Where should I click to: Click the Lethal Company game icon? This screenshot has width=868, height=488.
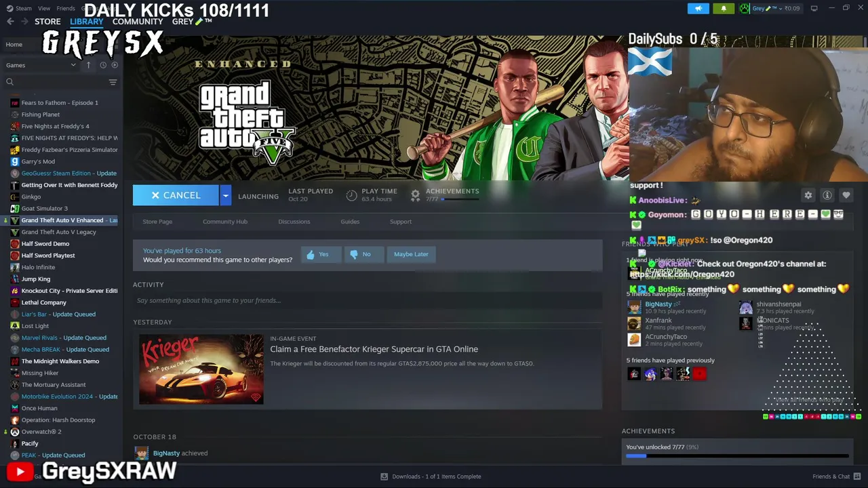tap(14, 302)
